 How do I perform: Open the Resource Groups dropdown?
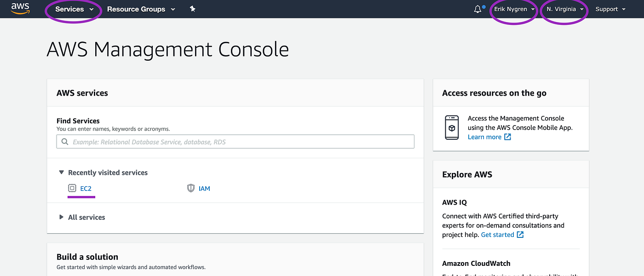141,9
